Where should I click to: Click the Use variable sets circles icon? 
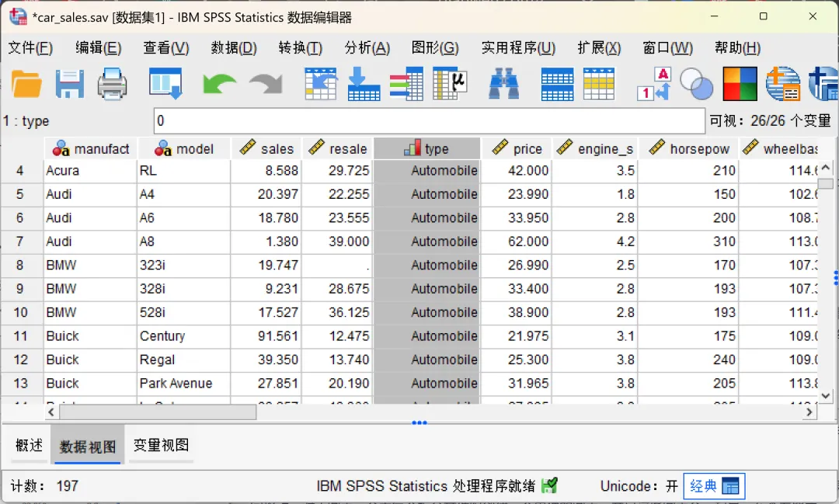[696, 84]
